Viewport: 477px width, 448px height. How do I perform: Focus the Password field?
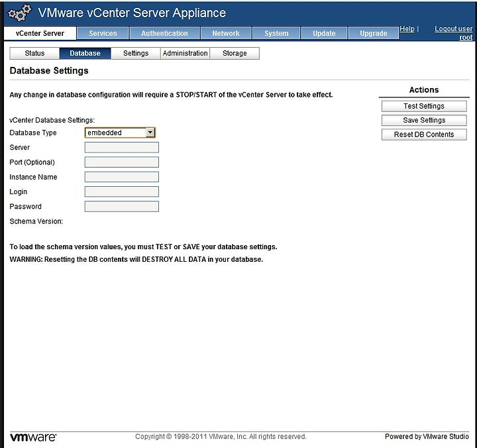pos(122,206)
